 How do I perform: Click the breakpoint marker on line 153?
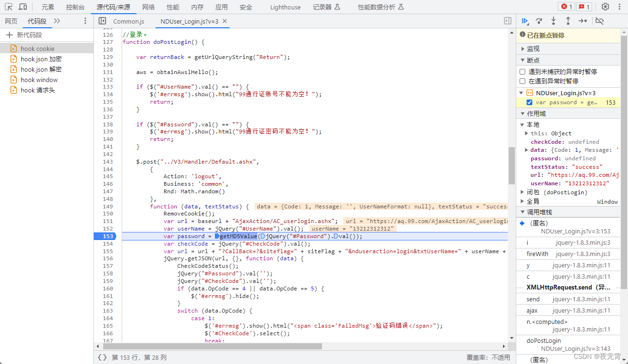tap(106, 236)
